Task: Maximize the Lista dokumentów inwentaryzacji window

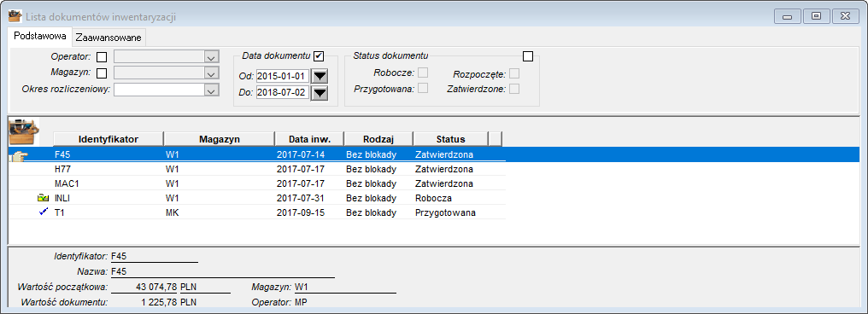Action: coord(816,16)
